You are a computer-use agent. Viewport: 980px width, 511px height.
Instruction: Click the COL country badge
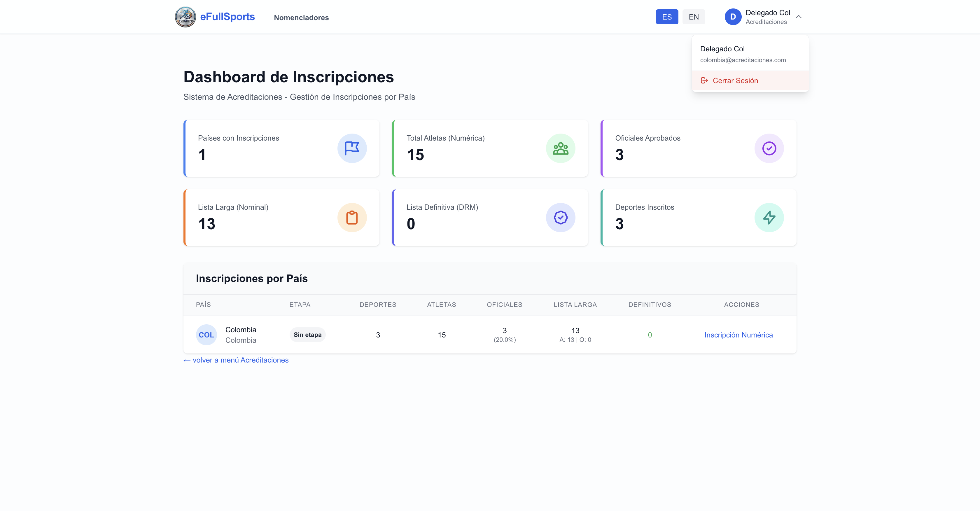click(206, 335)
